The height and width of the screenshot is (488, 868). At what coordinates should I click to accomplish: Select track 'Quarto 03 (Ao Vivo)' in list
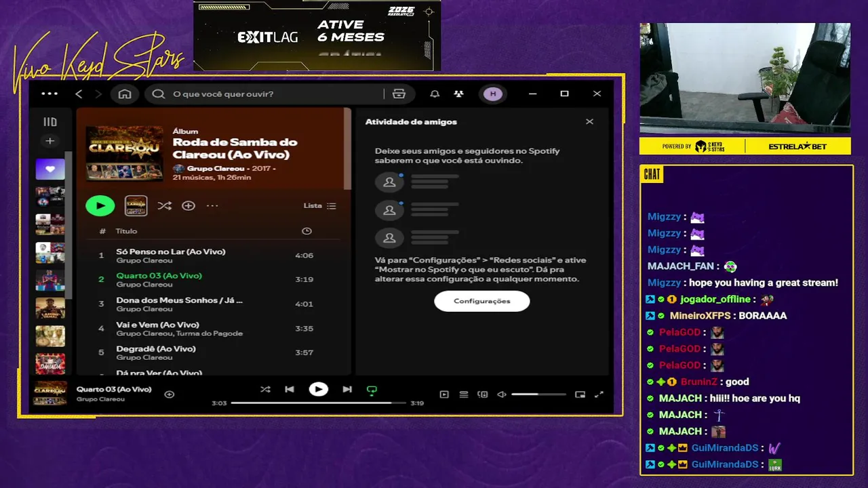pyautogui.click(x=212, y=280)
